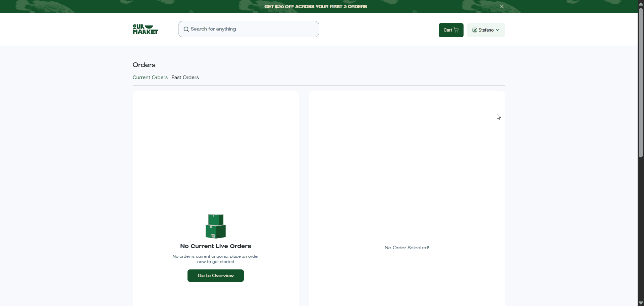The height and width of the screenshot is (306, 644).
Task: Click the scrollbar down arrow
Action: (641, 303)
